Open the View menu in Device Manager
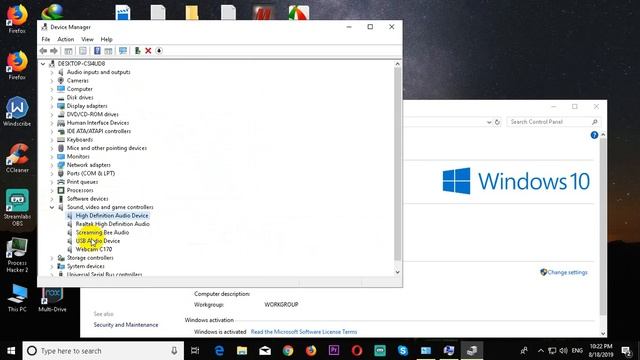Viewport: 640px width, 360px height. [87, 39]
